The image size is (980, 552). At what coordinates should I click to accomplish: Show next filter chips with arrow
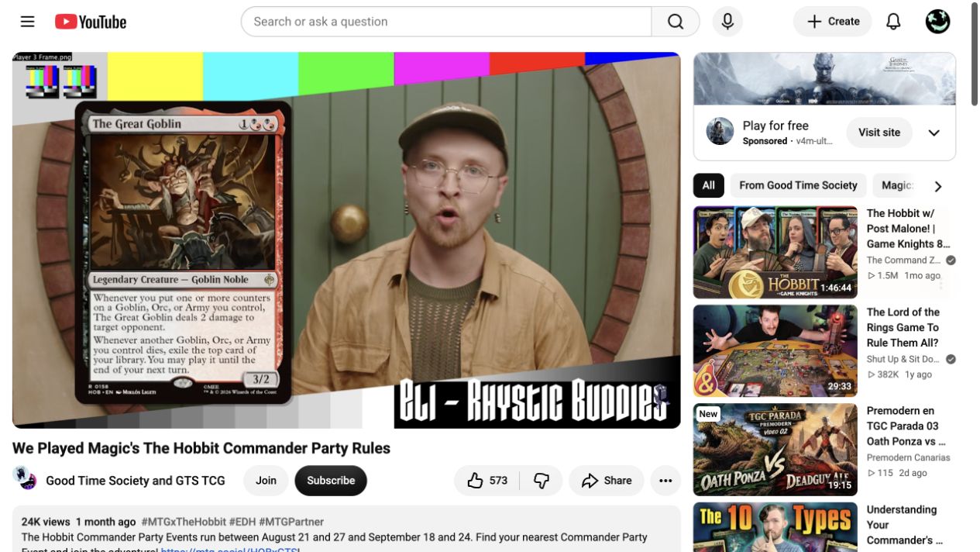point(938,186)
